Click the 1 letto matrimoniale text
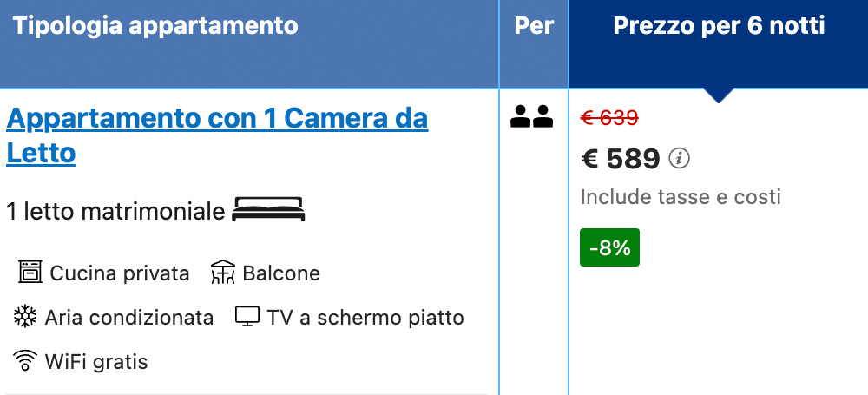This screenshot has height=395, width=868. pyautogui.click(x=115, y=211)
